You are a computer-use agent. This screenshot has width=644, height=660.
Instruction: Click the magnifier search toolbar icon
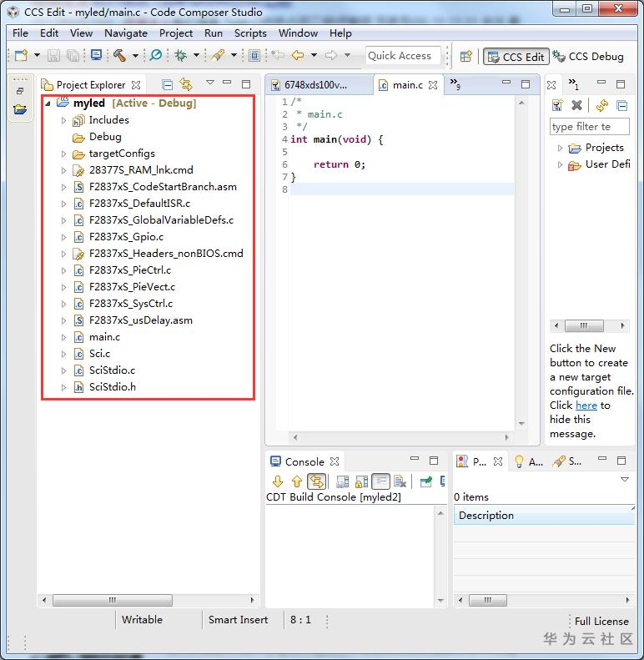156,55
